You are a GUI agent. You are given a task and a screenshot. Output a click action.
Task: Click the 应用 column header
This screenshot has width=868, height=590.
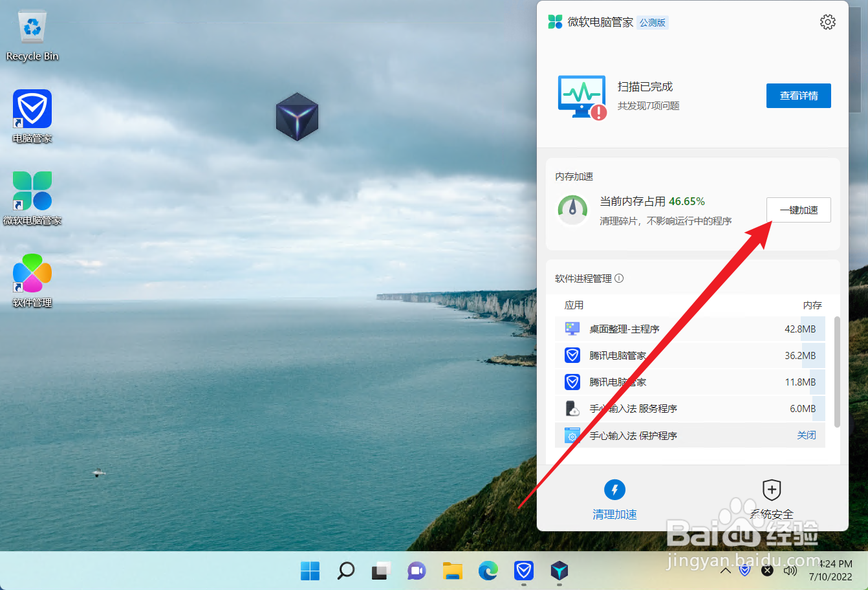pyautogui.click(x=574, y=305)
